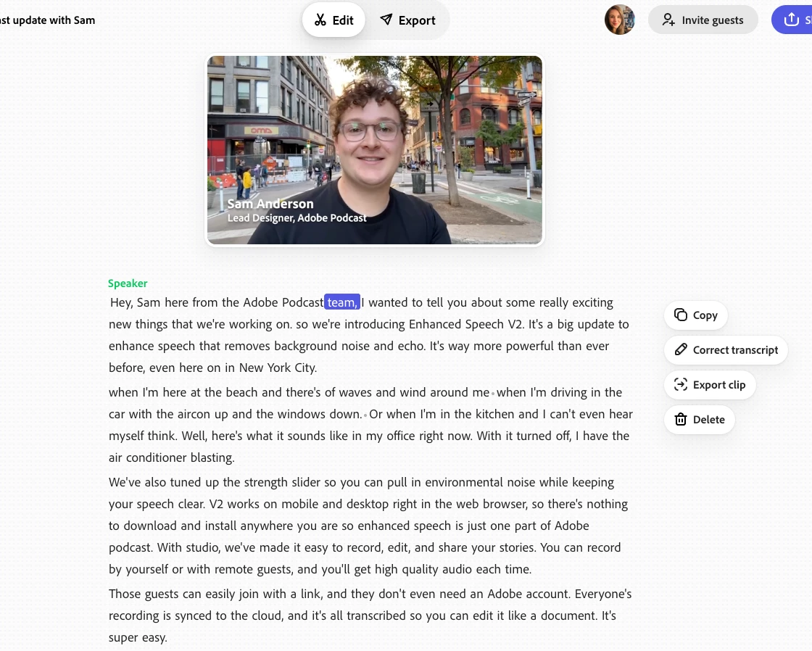The height and width of the screenshot is (651, 812).
Task: Click the words "remote guests," in transcript
Action: pyautogui.click(x=254, y=569)
